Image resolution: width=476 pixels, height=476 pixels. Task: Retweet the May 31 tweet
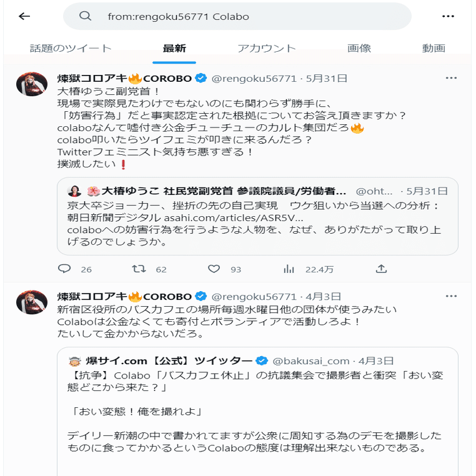point(139,269)
